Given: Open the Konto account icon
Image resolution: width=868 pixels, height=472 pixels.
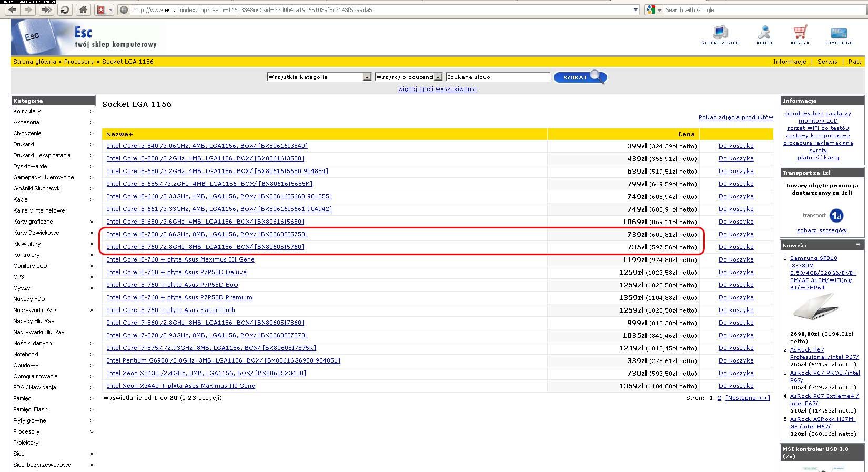Looking at the screenshot, I should point(764,34).
